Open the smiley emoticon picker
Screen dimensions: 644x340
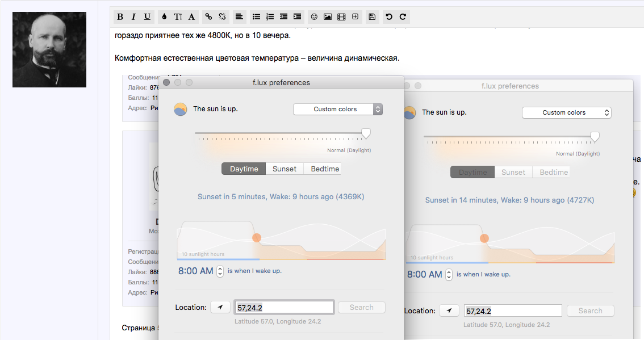pos(314,17)
